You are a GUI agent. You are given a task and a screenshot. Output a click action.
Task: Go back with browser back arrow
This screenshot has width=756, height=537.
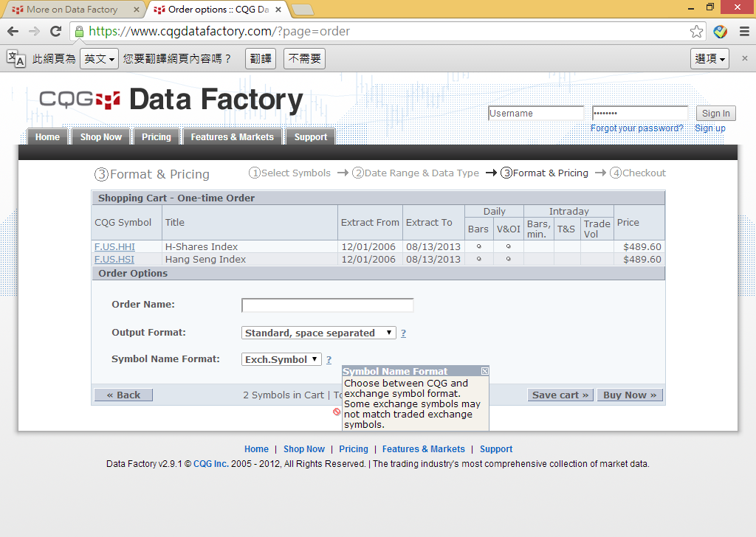13,31
